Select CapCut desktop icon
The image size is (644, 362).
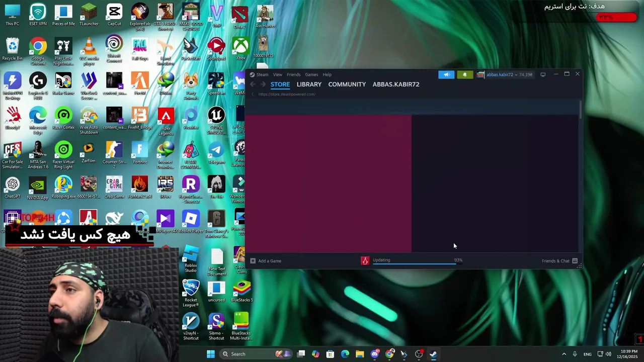pos(114,15)
